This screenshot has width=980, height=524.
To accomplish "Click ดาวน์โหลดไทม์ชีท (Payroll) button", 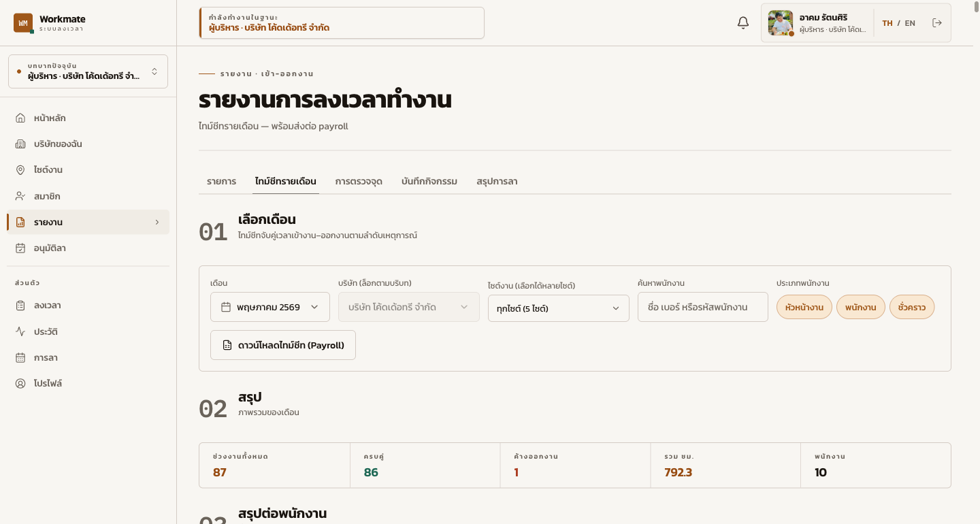I will click(283, 345).
